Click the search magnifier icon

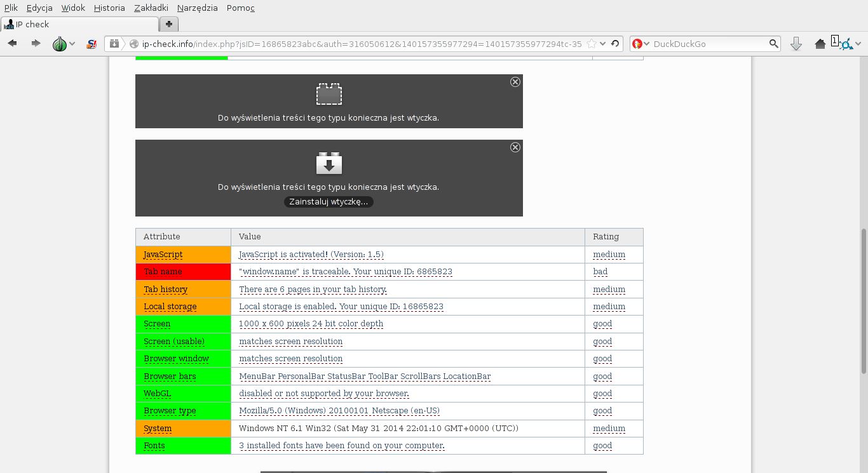(x=773, y=44)
